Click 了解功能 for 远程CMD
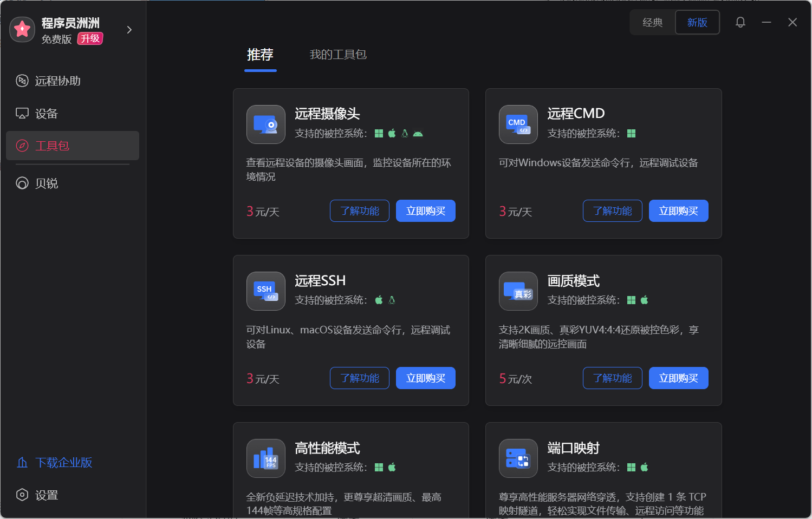 (x=613, y=211)
